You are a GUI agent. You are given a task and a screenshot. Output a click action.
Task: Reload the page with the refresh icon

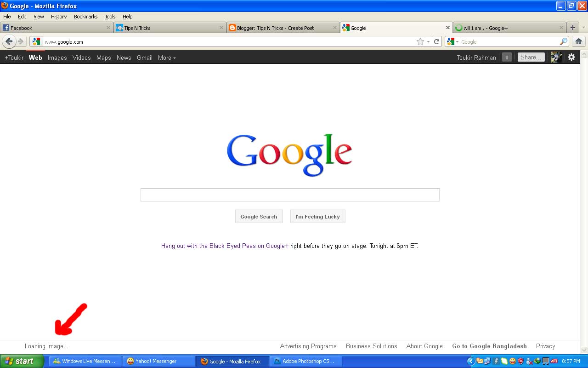point(437,41)
